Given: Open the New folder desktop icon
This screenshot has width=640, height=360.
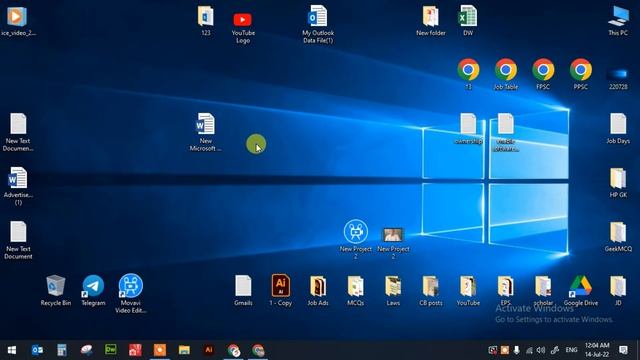Looking at the screenshot, I should 431,17.
